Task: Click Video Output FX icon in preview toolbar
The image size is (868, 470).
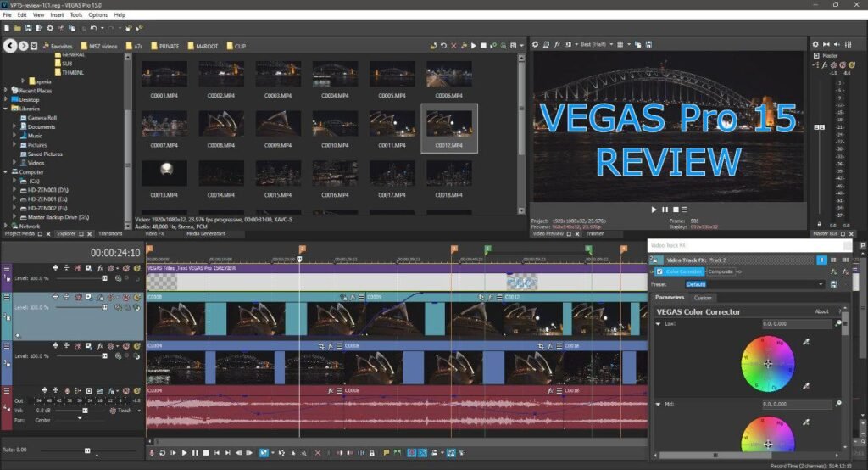Action: (557, 44)
